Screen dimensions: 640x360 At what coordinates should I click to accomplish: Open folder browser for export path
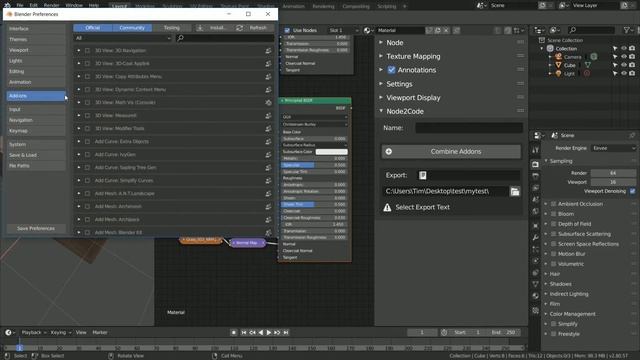click(x=515, y=191)
